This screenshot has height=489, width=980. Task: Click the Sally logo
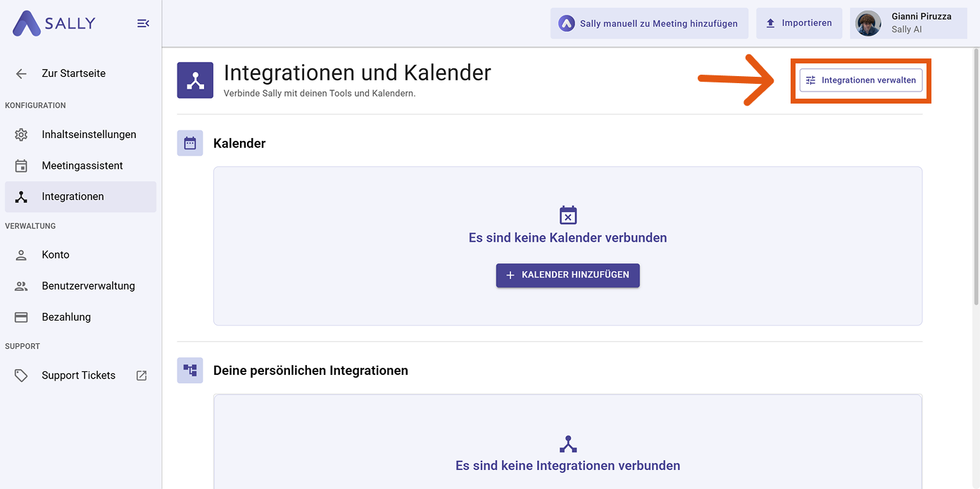click(x=54, y=23)
